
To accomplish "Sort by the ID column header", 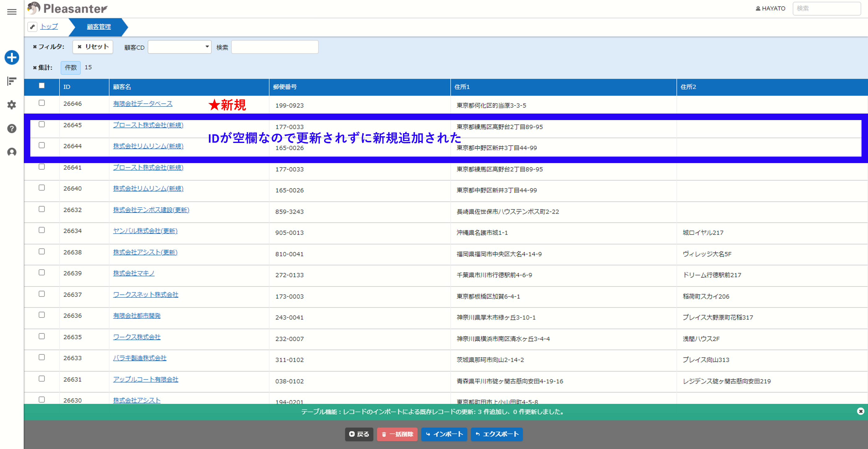I will click(84, 87).
